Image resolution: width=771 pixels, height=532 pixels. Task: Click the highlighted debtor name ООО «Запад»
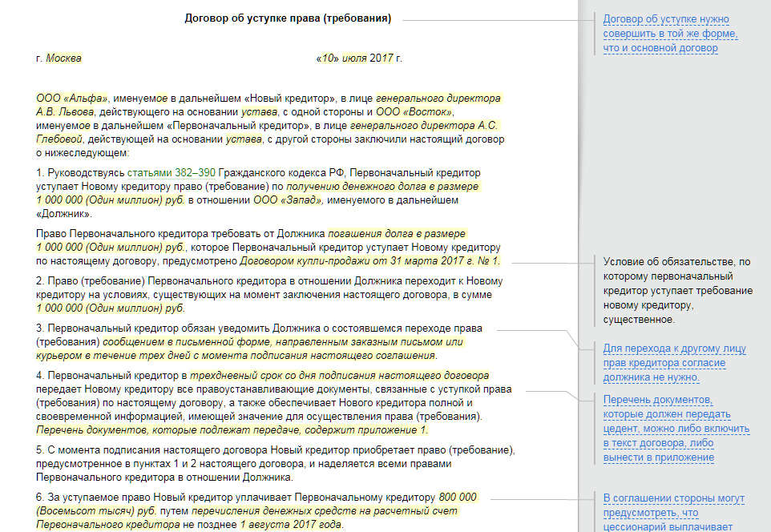click(288, 200)
